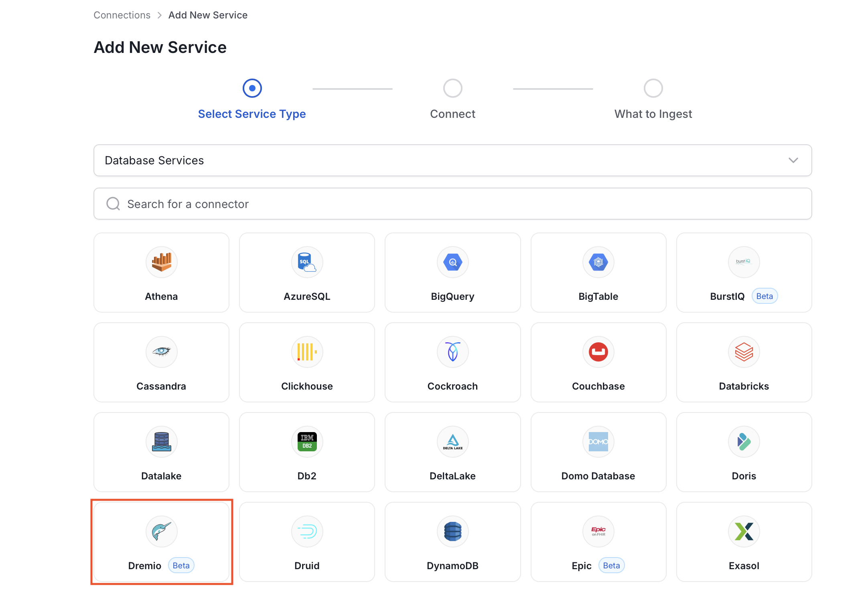Select the Cassandra eye icon
Image resolution: width=868 pixels, height=590 pixels.
coord(161,352)
